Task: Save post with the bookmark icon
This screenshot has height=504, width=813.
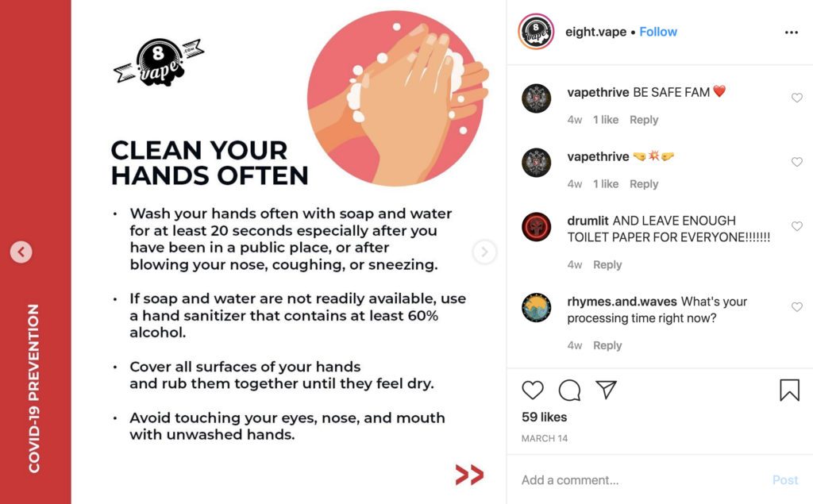Action: [x=790, y=390]
